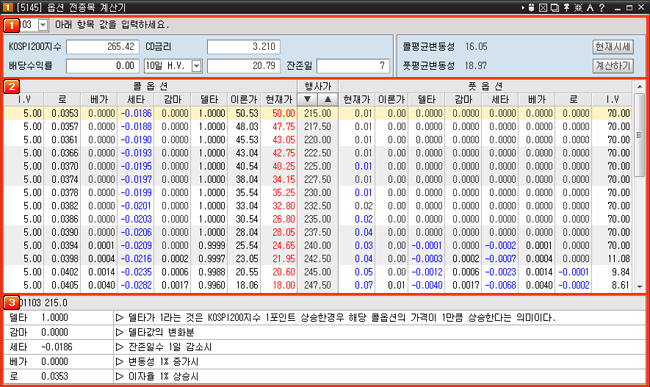The height and width of the screenshot is (387, 650).
Task: Open the month code dropdown showing 03
Action: [x=43, y=25]
